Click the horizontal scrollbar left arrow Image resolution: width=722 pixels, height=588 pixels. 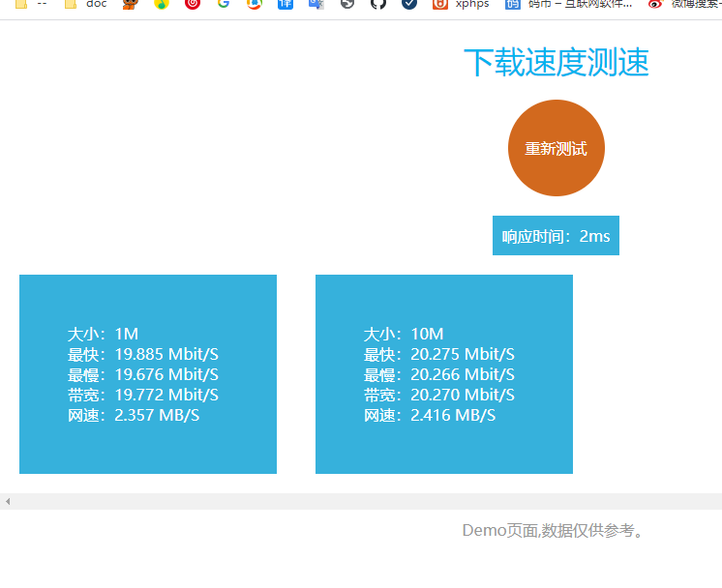point(7,501)
